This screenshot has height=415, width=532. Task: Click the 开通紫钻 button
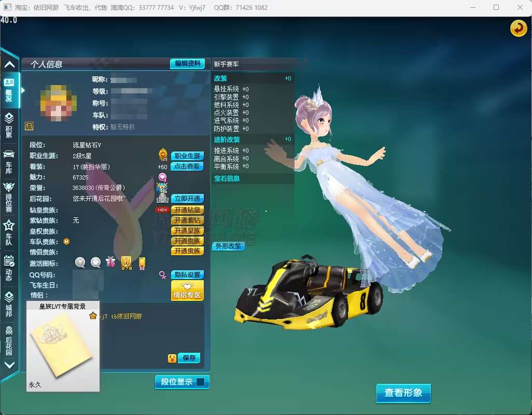187,220
